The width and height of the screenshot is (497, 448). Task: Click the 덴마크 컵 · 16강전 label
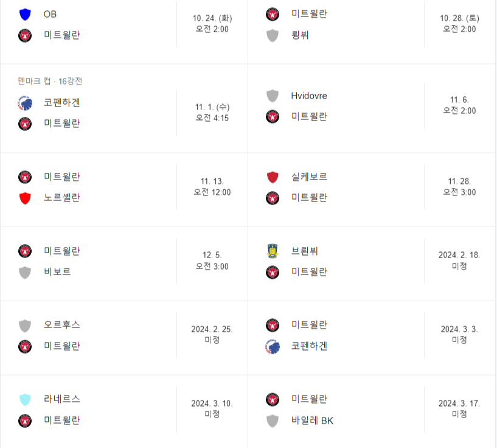pyautogui.click(x=43, y=80)
